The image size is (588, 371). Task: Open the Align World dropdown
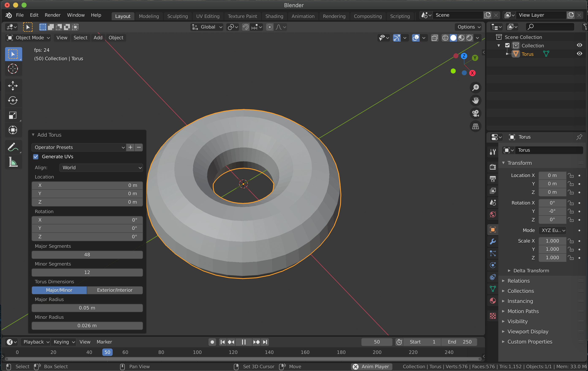click(x=101, y=168)
